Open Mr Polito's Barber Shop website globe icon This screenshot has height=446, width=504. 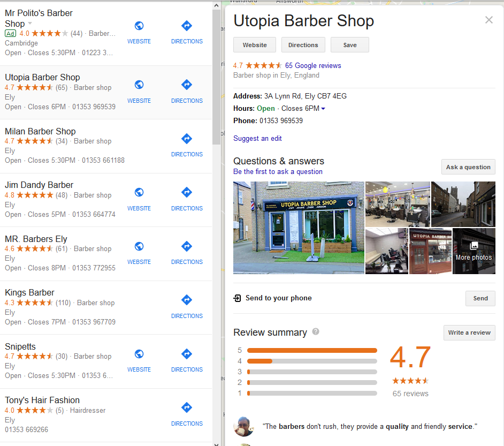click(139, 26)
